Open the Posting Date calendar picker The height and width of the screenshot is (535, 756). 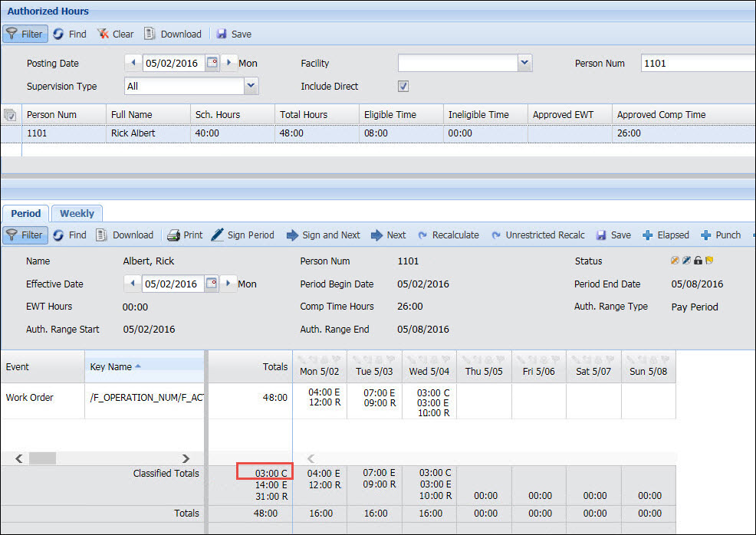coord(212,64)
